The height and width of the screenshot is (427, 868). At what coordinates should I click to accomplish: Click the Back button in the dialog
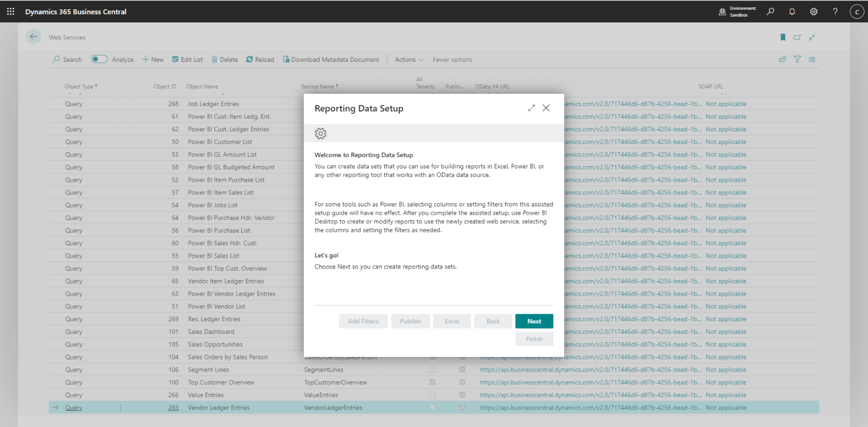click(x=493, y=321)
